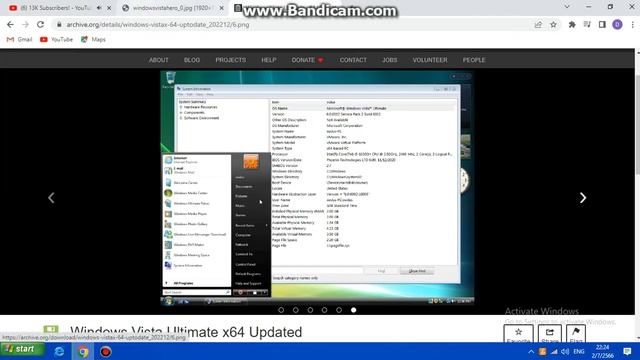Open the Maps bookmark

pos(93,39)
